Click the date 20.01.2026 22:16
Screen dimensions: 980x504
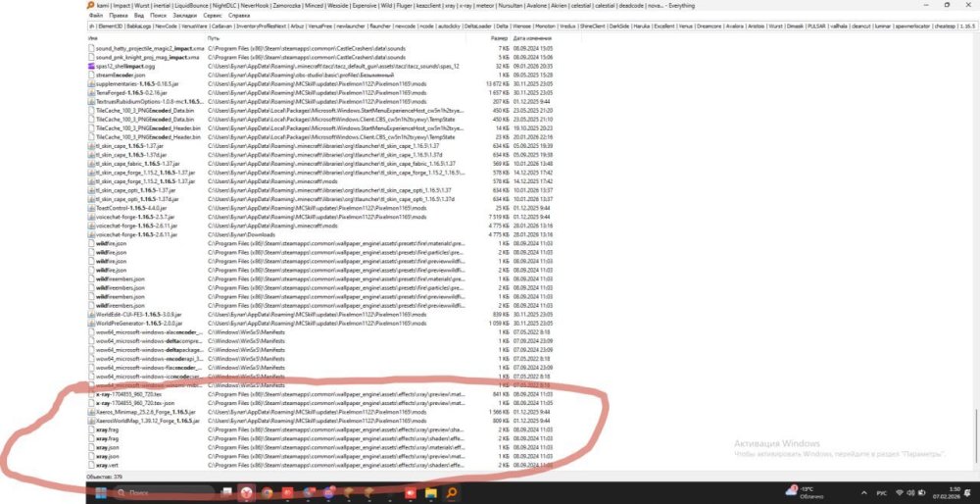coord(532,136)
